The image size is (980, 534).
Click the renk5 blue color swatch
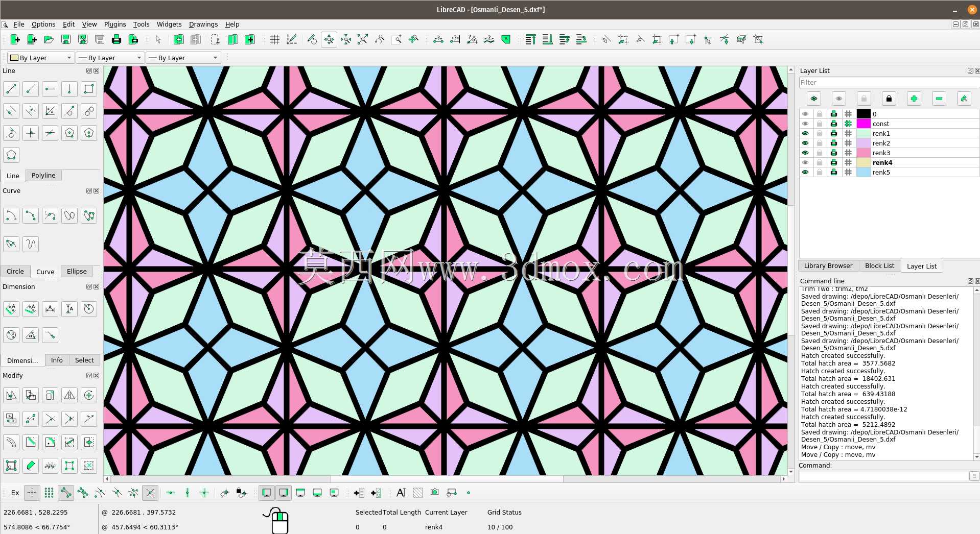click(864, 172)
